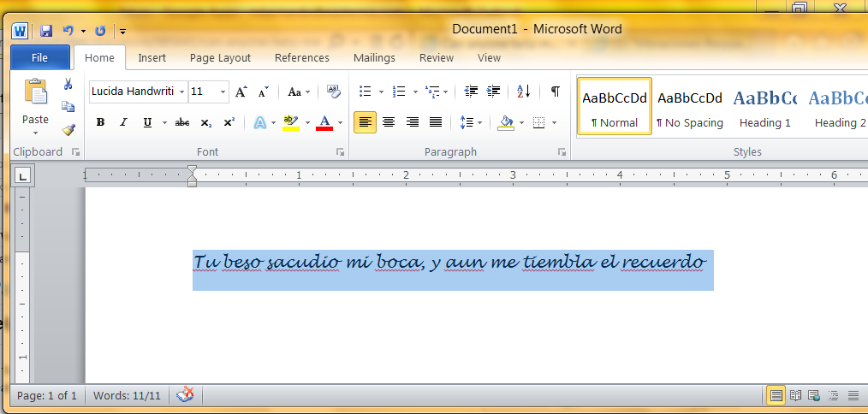Apply yellow text highlight color

tap(291, 123)
